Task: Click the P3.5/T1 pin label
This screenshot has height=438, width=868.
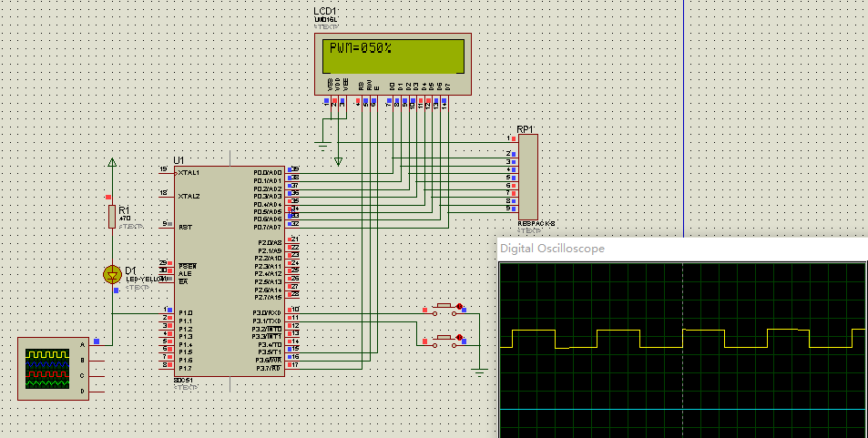Action: coord(270,352)
